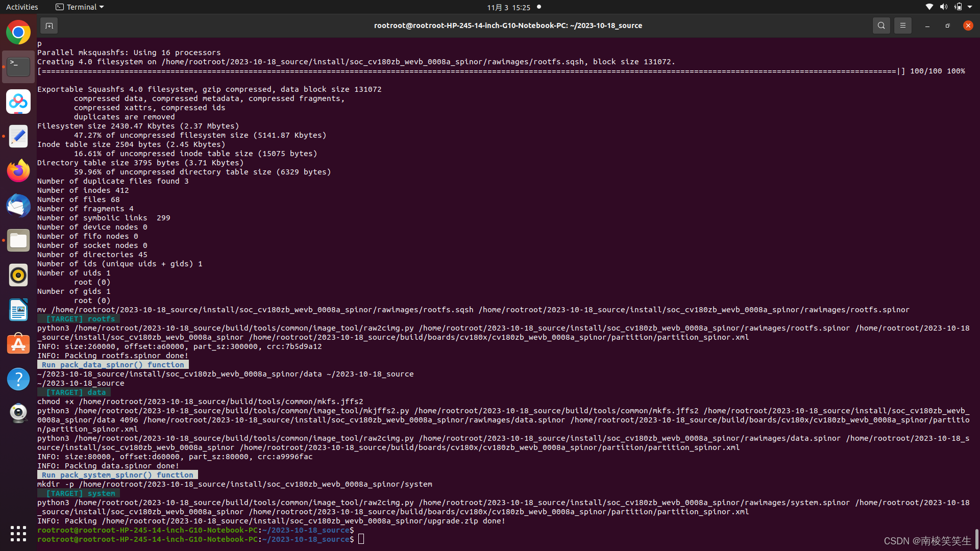
Task: Click 'Number of inodes 412' line
Action: pos(83,190)
